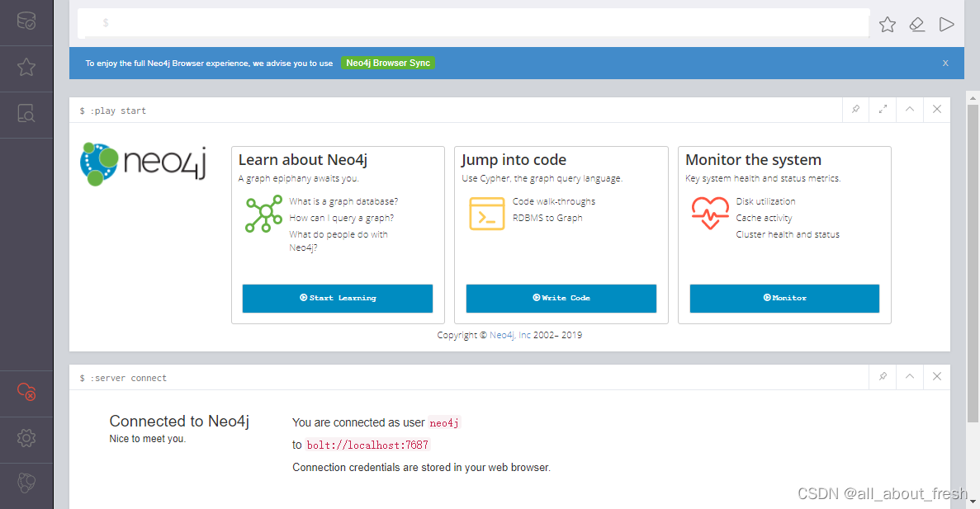Open the About Neo4j sidebar icon
Screen dimensions: 980x509
(26, 483)
